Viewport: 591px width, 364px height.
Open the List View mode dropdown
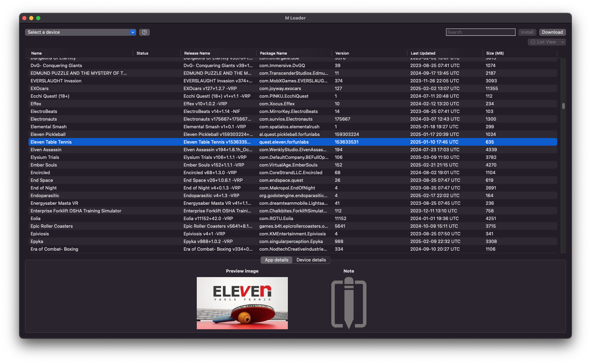[x=547, y=42]
